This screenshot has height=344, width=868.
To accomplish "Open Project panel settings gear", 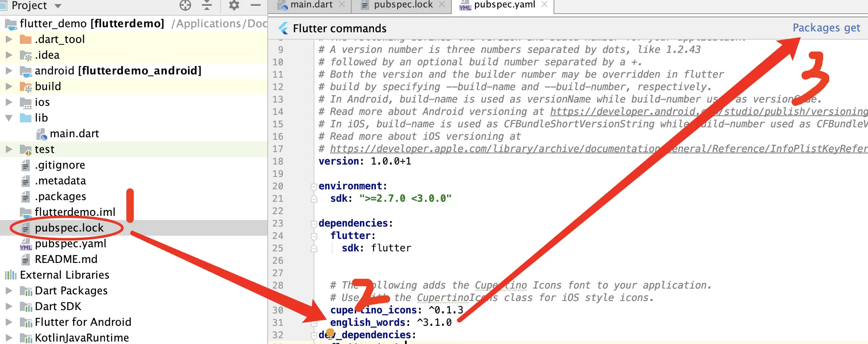I will point(234,5).
